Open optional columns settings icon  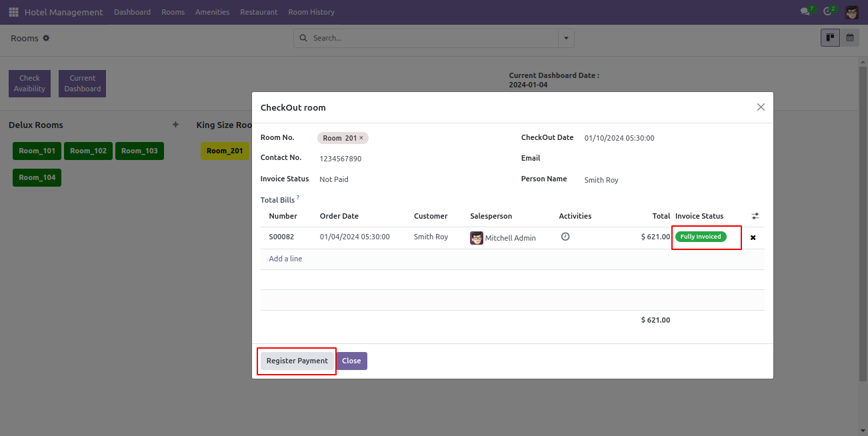(755, 216)
